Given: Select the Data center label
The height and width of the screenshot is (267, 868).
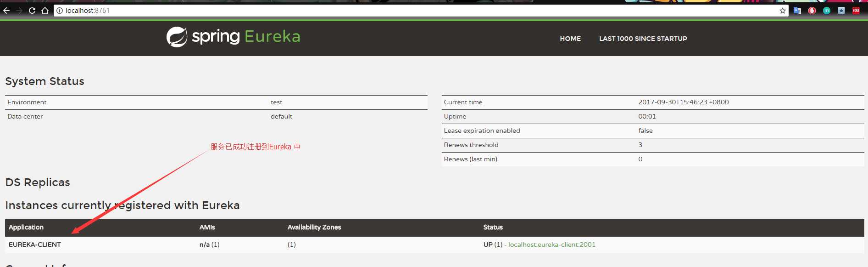Looking at the screenshot, I should (25, 116).
